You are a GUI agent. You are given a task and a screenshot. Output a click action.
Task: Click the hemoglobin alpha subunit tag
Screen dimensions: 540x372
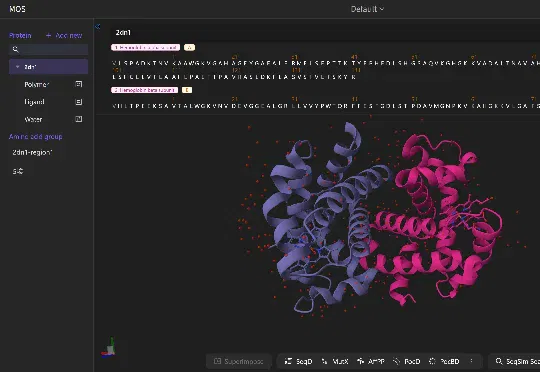click(x=145, y=48)
